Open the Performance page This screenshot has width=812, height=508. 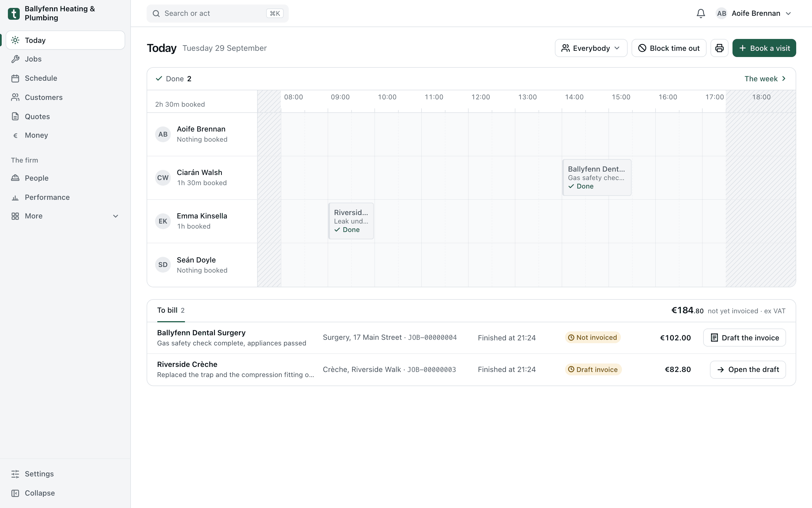point(65,197)
